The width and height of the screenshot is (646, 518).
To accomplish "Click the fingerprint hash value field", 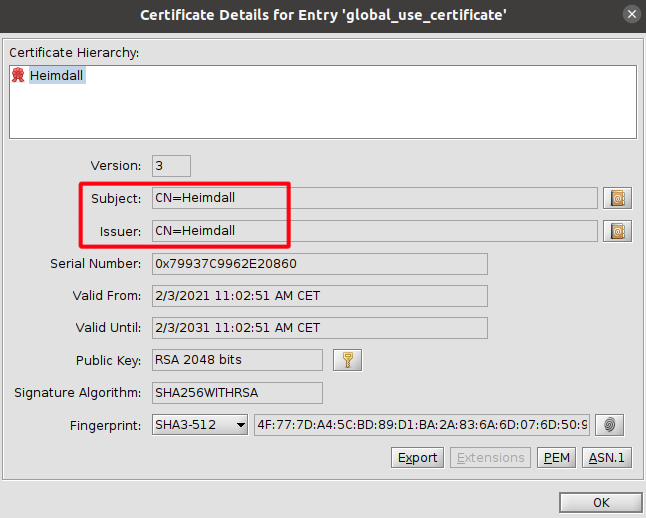I will click(422, 425).
